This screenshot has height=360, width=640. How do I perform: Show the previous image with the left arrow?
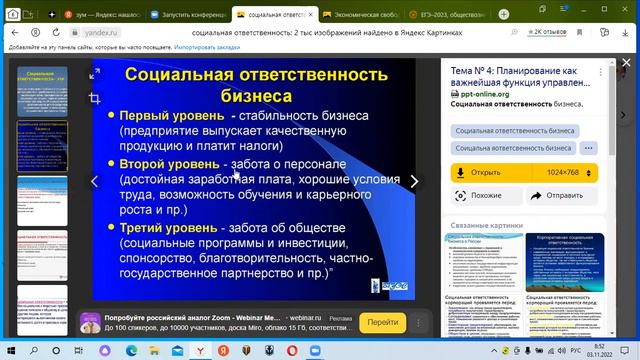(x=94, y=181)
